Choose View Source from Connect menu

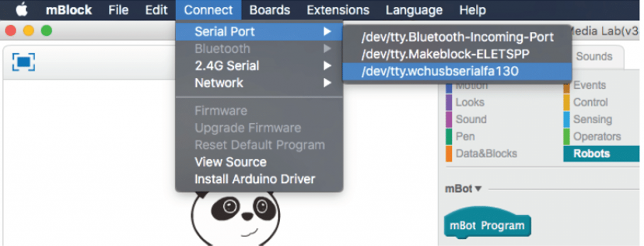pos(259,162)
